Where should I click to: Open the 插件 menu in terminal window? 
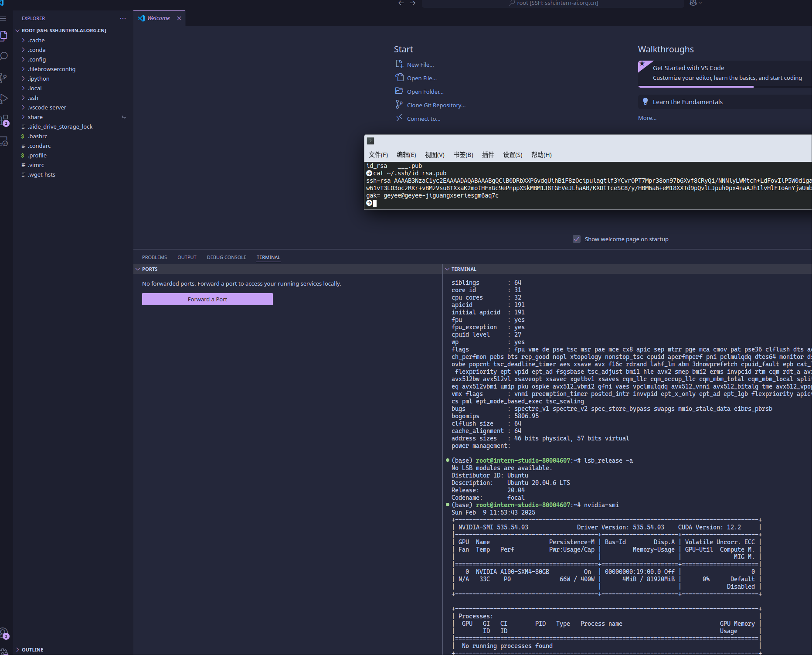click(x=488, y=155)
